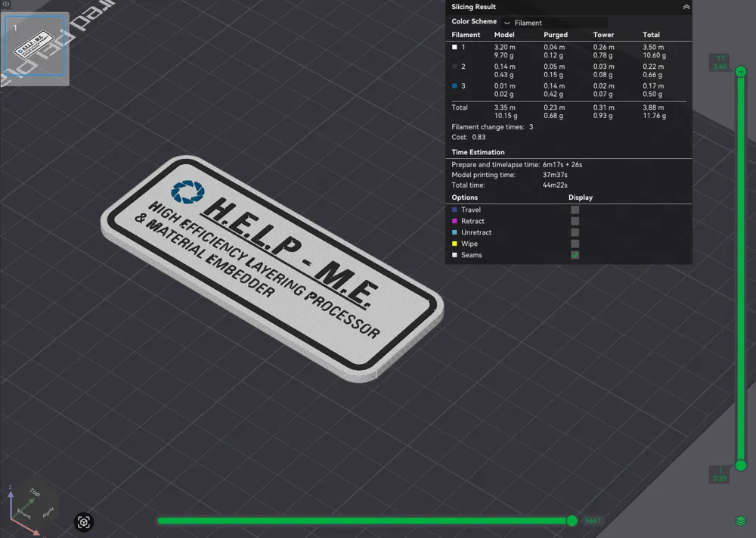The height and width of the screenshot is (538, 756).
Task: Enable the Wipe display checkbox
Action: click(x=575, y=244)
